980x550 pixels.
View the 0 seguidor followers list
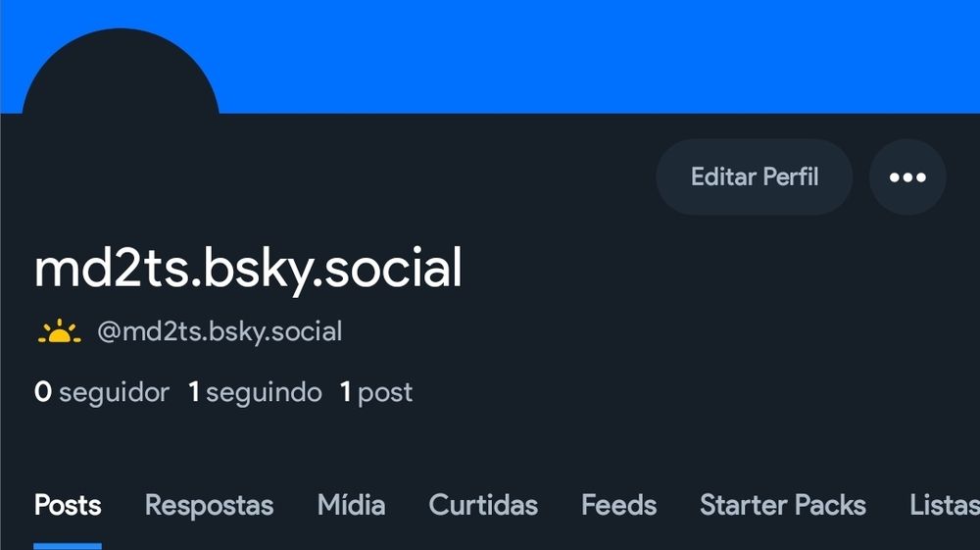tap(102, 392)
